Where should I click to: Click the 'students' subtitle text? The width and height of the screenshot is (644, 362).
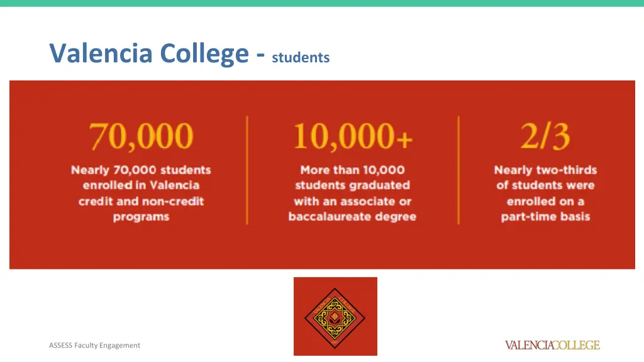click(301, 58)
